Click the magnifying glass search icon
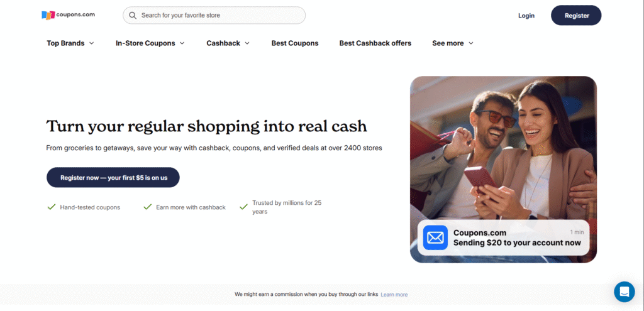This screenshot has width=644, height=311. click(133, 15)
